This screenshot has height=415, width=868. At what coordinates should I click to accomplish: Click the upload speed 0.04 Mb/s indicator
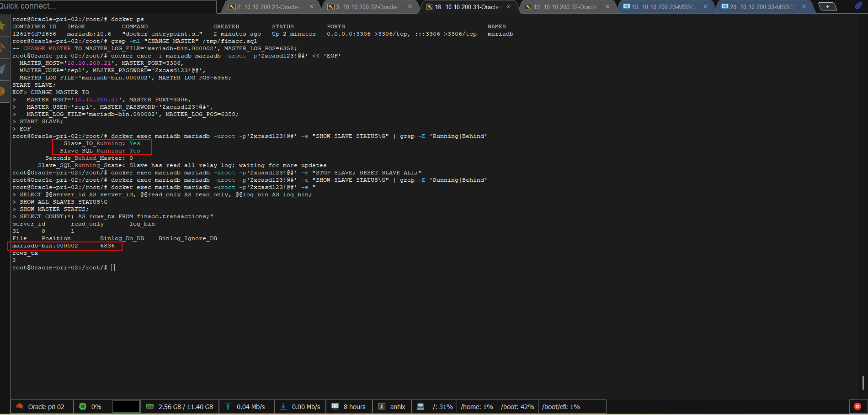pyautogui.click(x=246, y=407)
